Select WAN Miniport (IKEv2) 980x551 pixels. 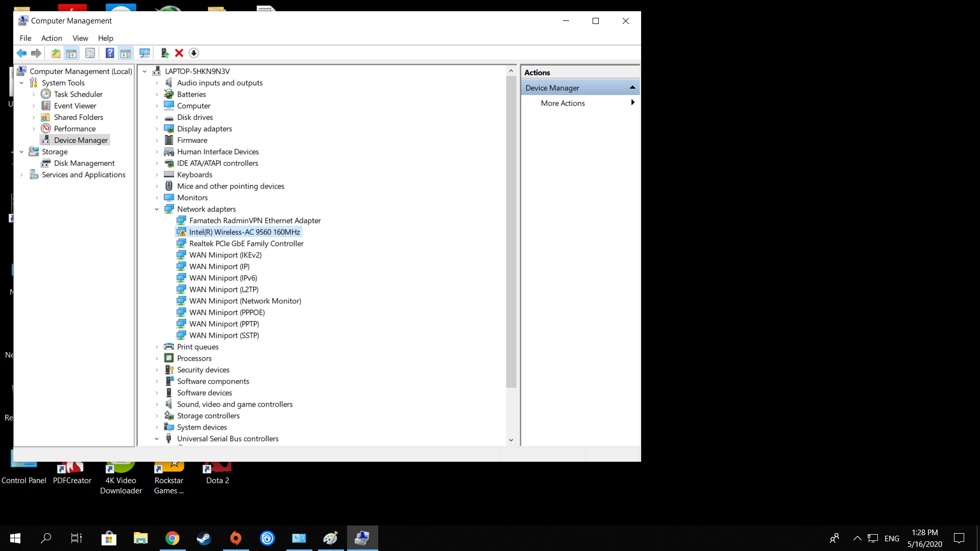(225, 255)
